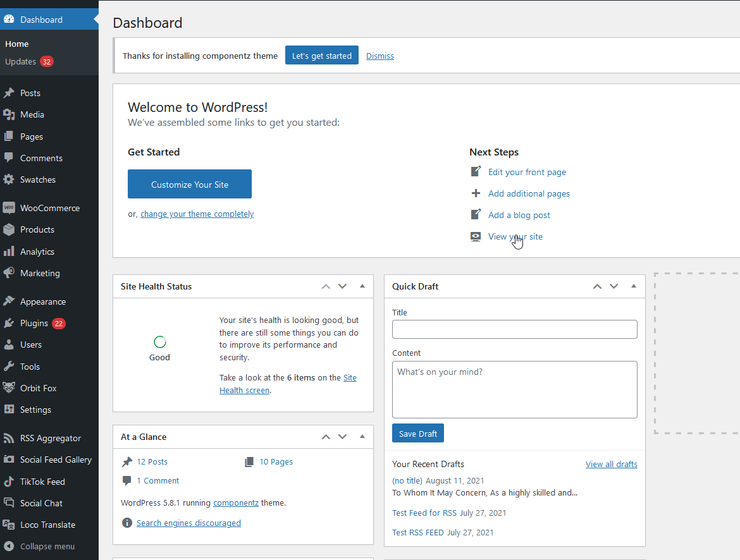The image size is (740, 560).
Task: Click the Analytics bar chart icon
Action: [9, 252]
